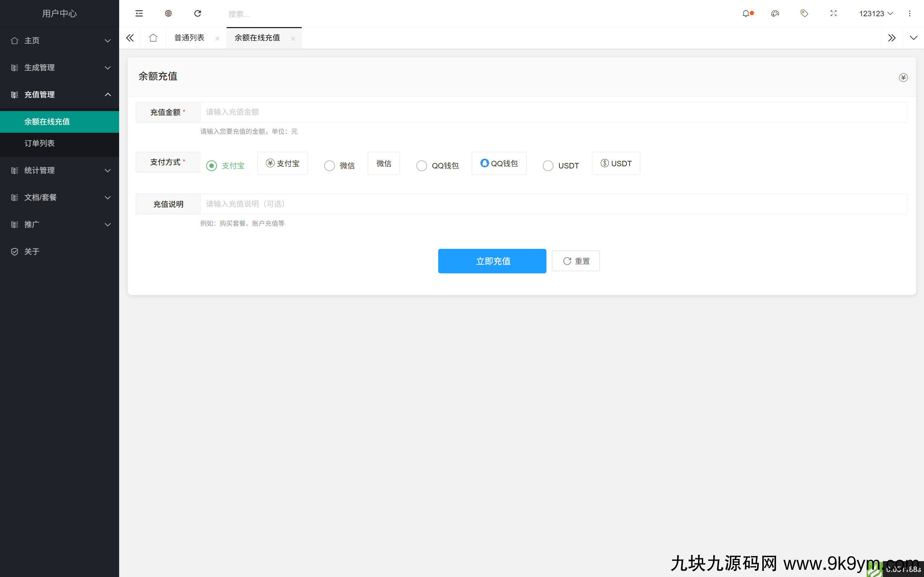Open the notification bell icon
Screen dimensions: 924x577
click(x=746, y=14)
